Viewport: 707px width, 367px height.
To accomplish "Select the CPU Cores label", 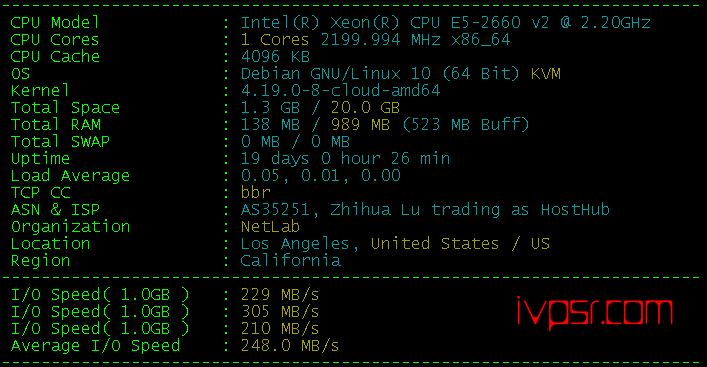I will coord(55,40).
